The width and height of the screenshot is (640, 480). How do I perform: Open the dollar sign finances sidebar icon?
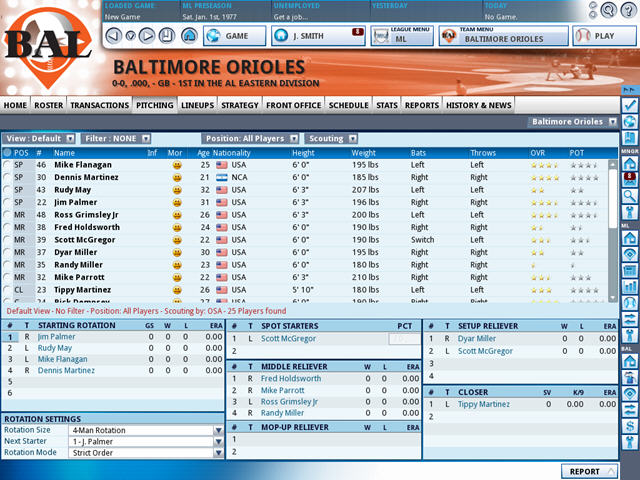[630, 426]
